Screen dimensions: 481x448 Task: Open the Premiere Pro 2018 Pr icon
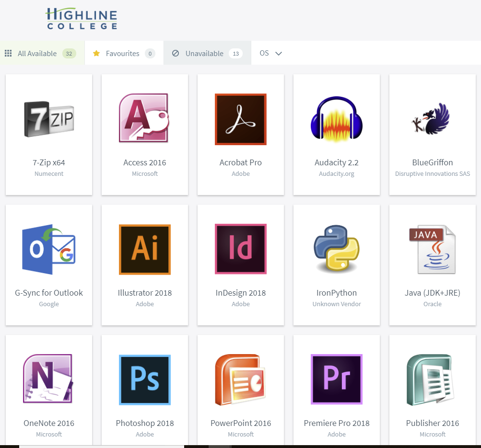coord(337,379)
